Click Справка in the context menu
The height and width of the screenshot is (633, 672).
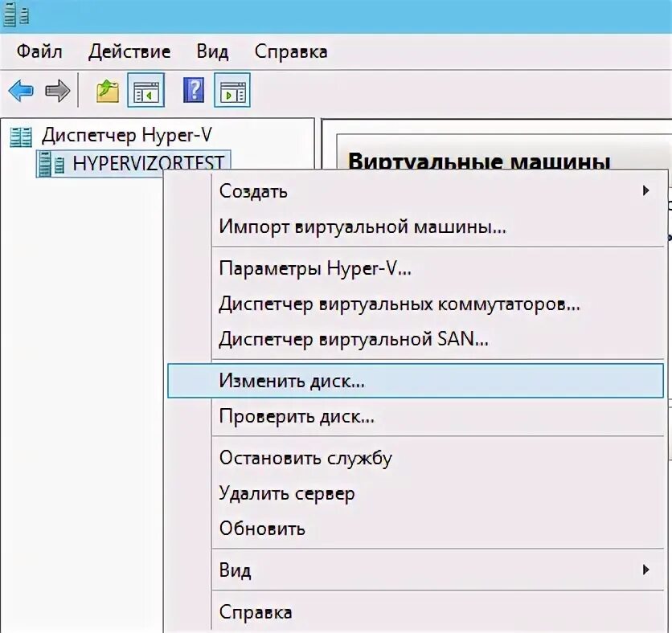(x=416, y=612)
